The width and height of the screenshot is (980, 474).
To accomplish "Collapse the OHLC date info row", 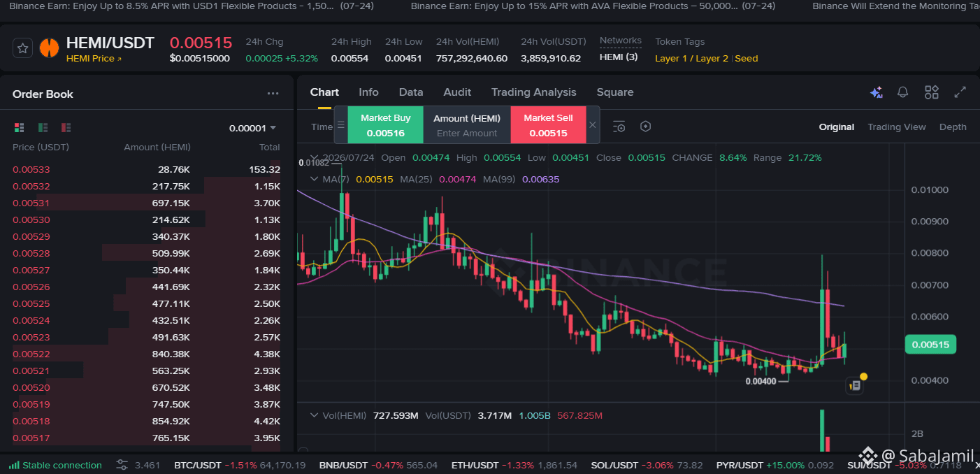I will pos(315,157).
